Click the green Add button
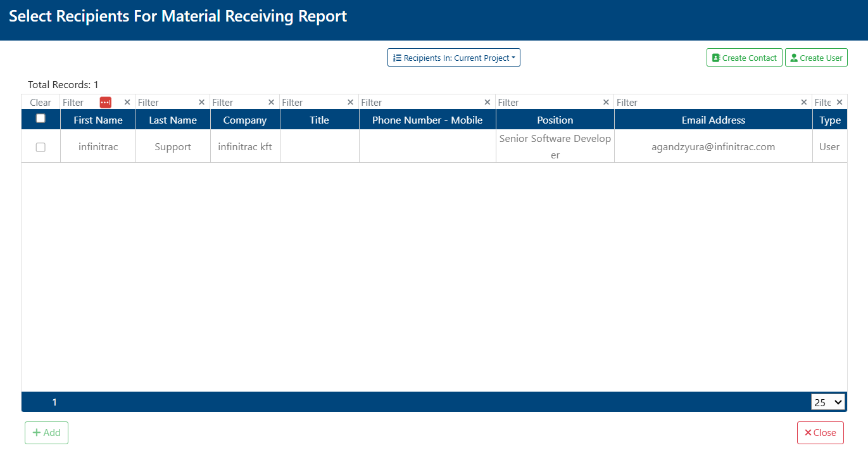The height and width of the screenshot is (455, 868). click(x=46, y=433)
